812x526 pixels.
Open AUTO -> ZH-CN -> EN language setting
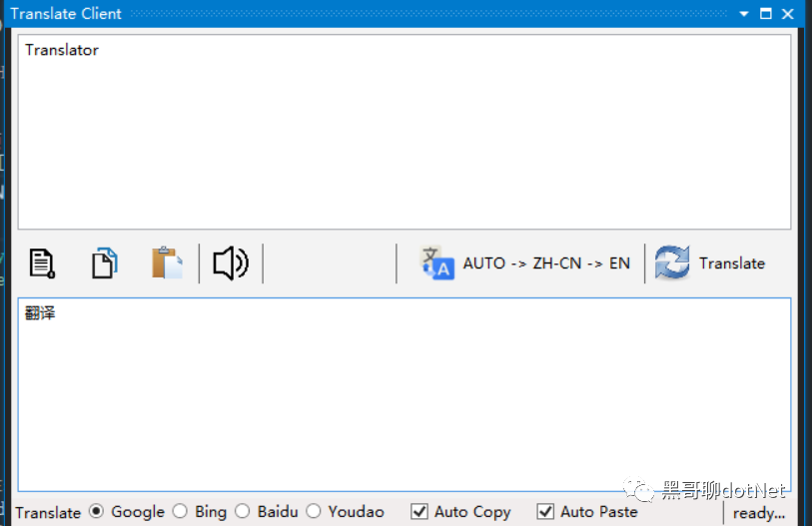(546, 263)
